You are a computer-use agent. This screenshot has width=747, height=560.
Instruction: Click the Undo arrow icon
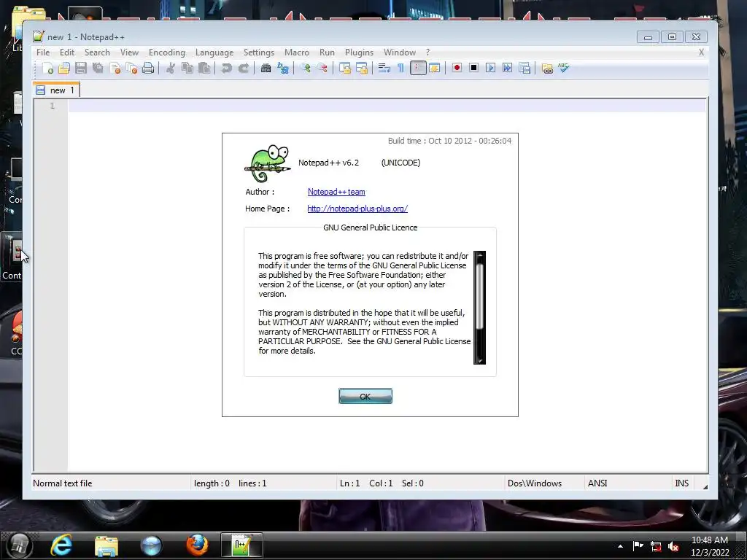point(226,68)
